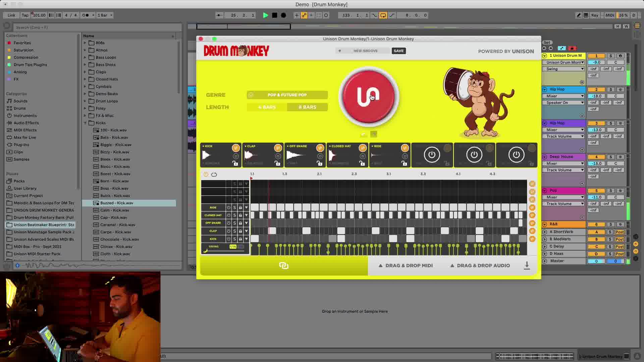Open Drums category in browser sidebar
The height and width of the screenshot is (362, 644).
pyautogui.click(x=19, y=108)
